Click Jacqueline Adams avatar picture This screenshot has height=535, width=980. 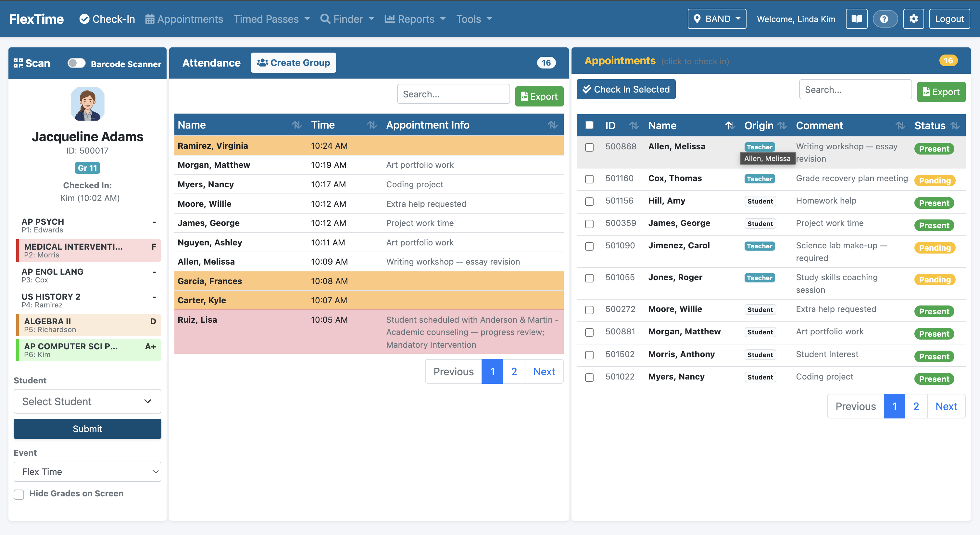tap(87, 104)
